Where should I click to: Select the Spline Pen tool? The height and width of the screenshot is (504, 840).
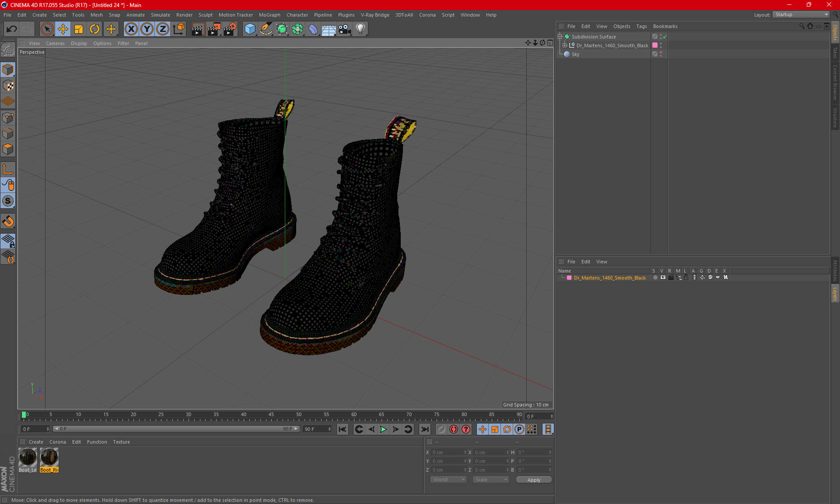[266, 29]
